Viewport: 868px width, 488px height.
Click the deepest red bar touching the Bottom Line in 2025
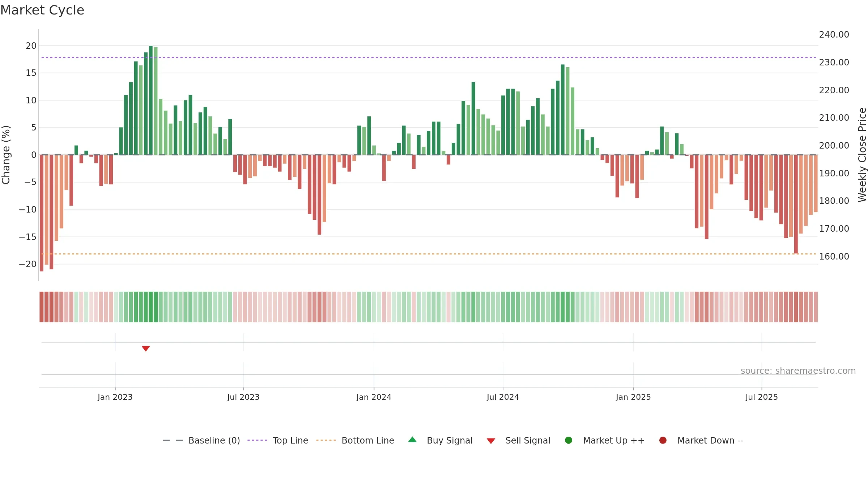coord(796,204)
